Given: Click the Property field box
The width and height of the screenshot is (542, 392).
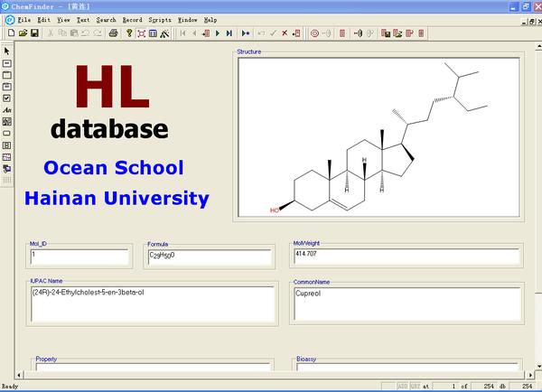Looking at the screenshot, I should pyautogui.click(x=153, y=367).
